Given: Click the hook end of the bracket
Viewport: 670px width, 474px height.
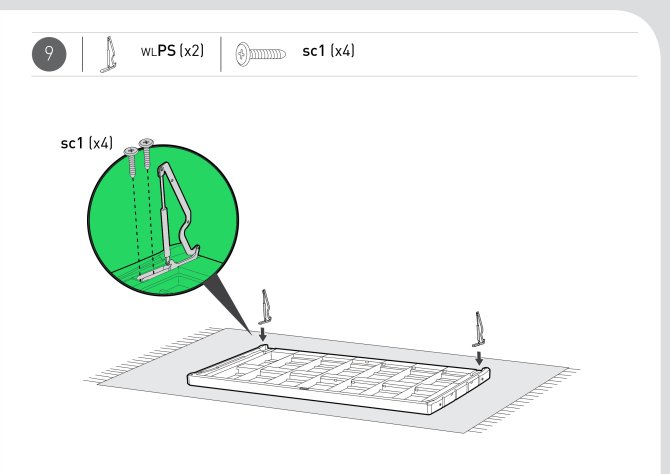Looking at the screenshot, I should [x=190, y=252].
